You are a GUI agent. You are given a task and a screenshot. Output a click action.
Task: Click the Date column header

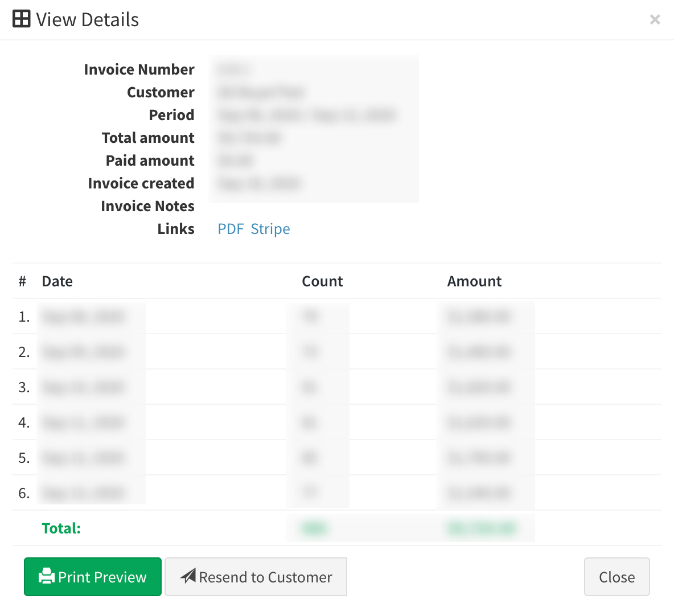click(57, 281)
